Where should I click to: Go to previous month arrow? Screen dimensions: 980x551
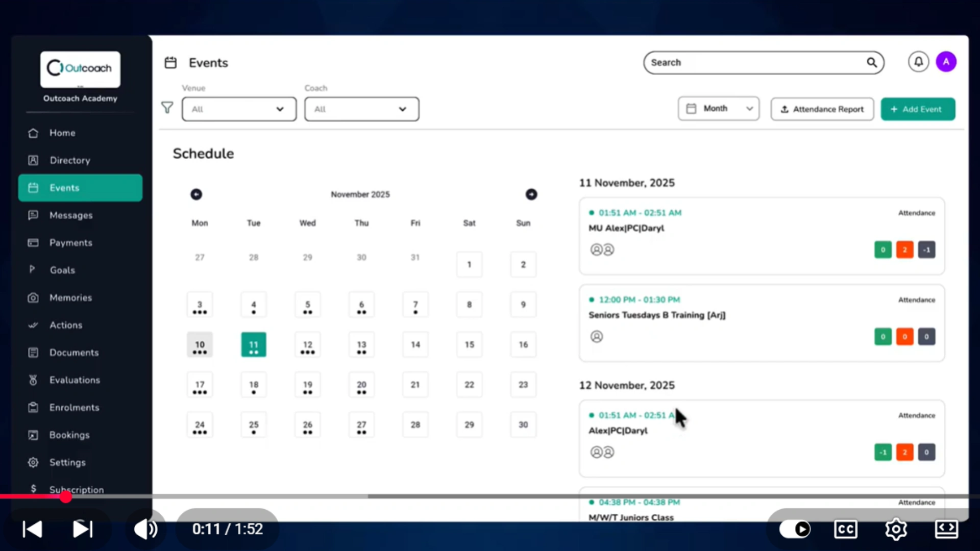[x=196, y=194]
